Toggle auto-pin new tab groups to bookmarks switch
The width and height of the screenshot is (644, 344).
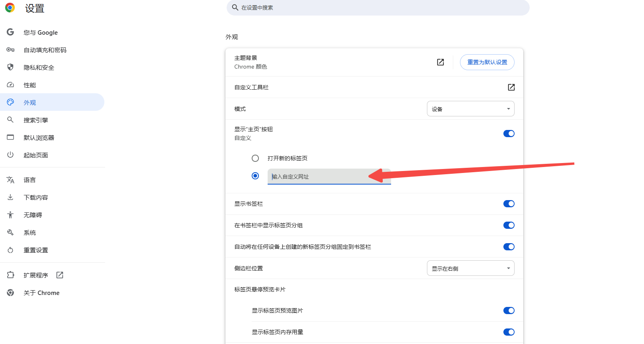(x=509, y=247)
